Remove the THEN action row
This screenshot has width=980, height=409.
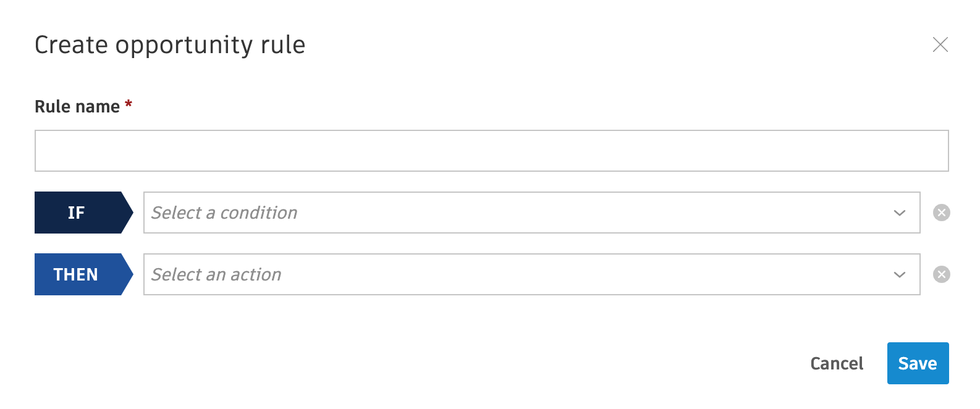coord(941,274)
